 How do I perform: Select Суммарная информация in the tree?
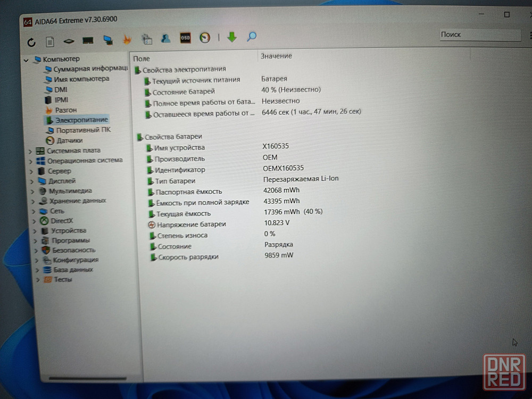point(86,69)
